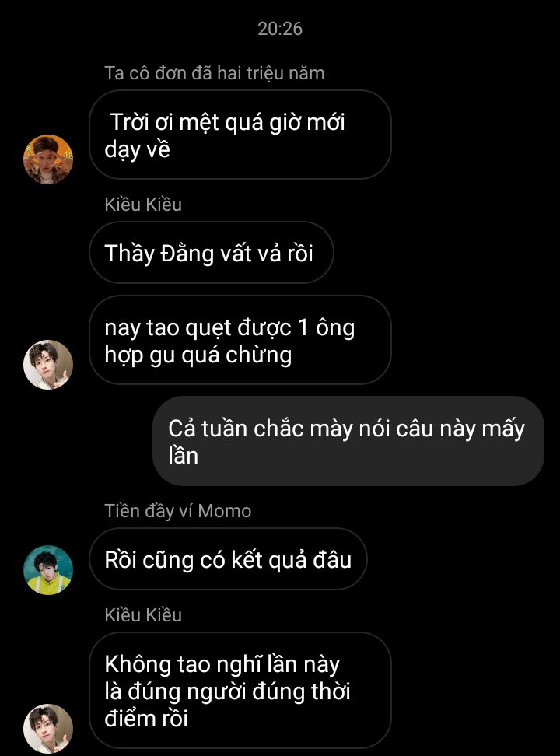Open the 'Tiền đầy ví Momo' sender name
This screenshot has width=560, height=756.
178,511
